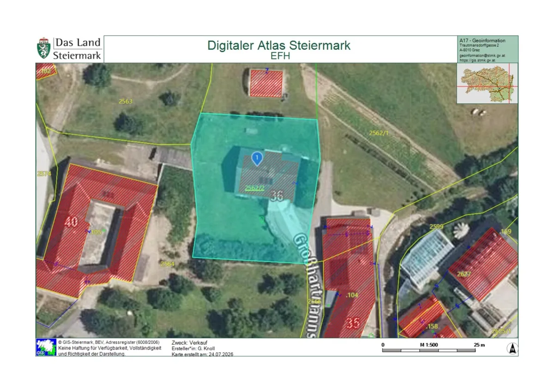Select parcel label 2564 beside courtyard building
The width and height of the screenshot is (554, 392).
coord(167,264)
